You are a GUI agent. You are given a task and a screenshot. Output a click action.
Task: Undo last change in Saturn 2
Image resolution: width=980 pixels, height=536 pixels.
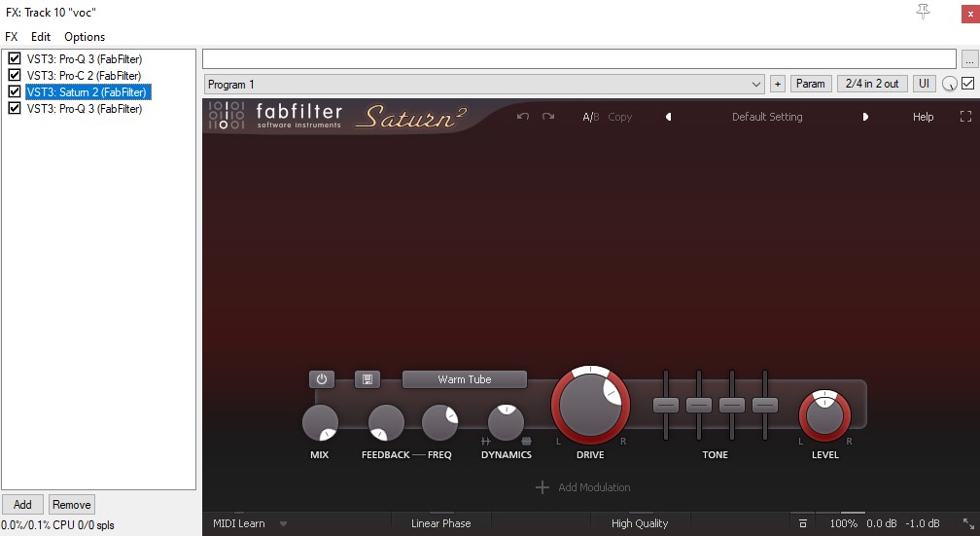(x=523, y=117)
